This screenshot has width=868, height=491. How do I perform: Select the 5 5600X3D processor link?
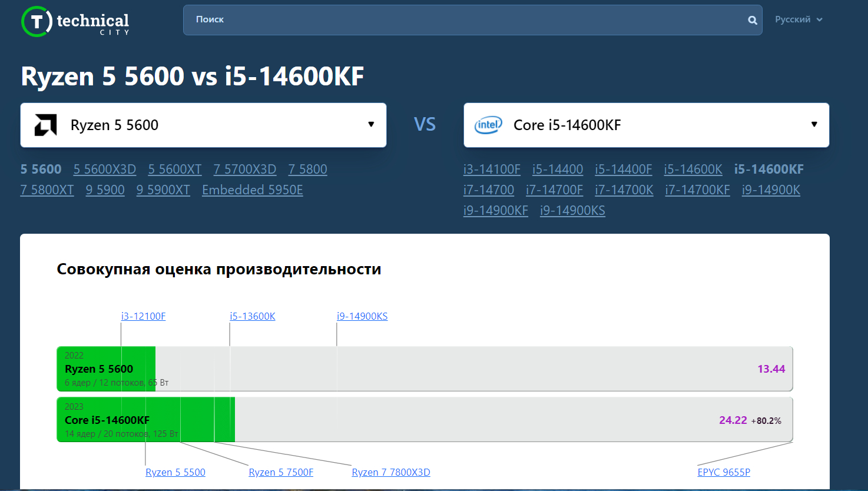(105, 170)
